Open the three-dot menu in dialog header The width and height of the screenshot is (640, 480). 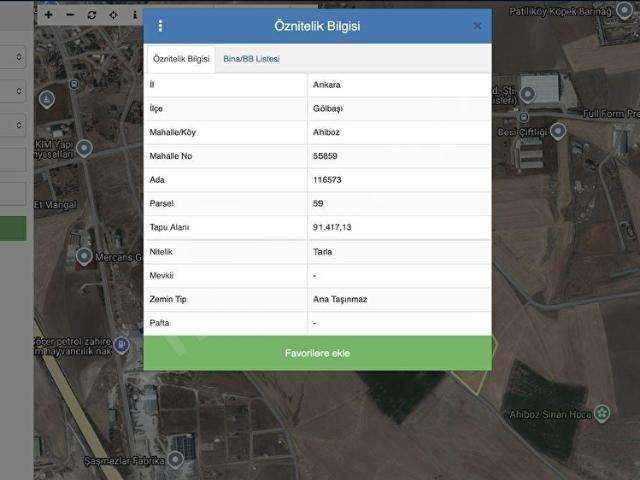[x=160, y=26]
